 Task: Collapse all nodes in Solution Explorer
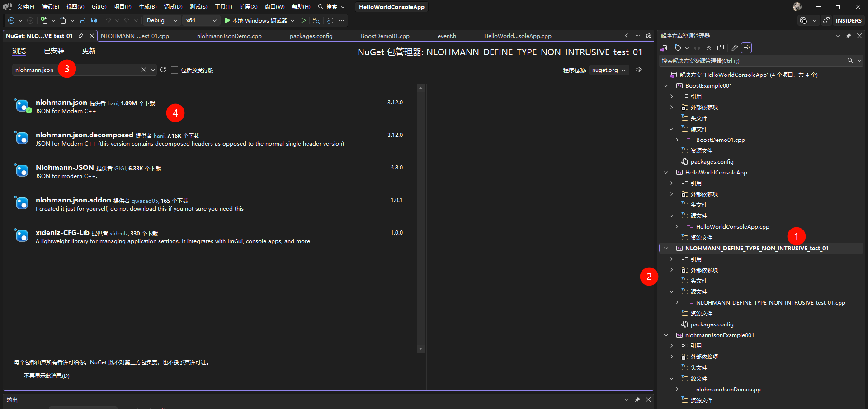click(709, 48)
